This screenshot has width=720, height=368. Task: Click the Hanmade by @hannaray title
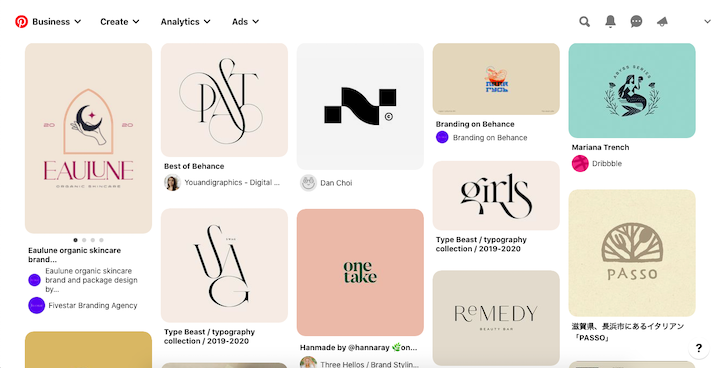click(358, 348)
